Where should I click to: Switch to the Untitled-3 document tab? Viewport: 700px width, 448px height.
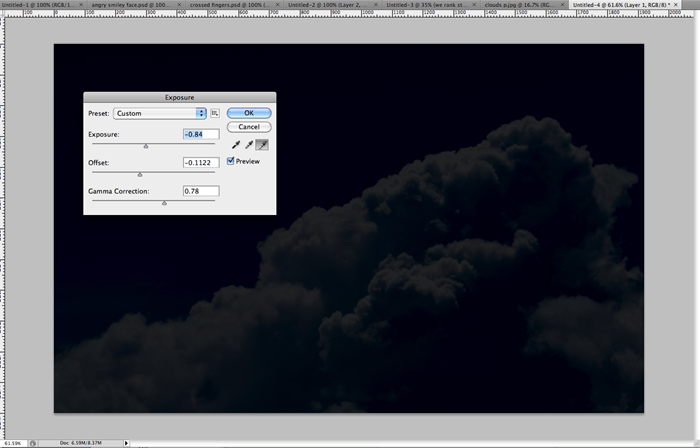pos(427,4)
